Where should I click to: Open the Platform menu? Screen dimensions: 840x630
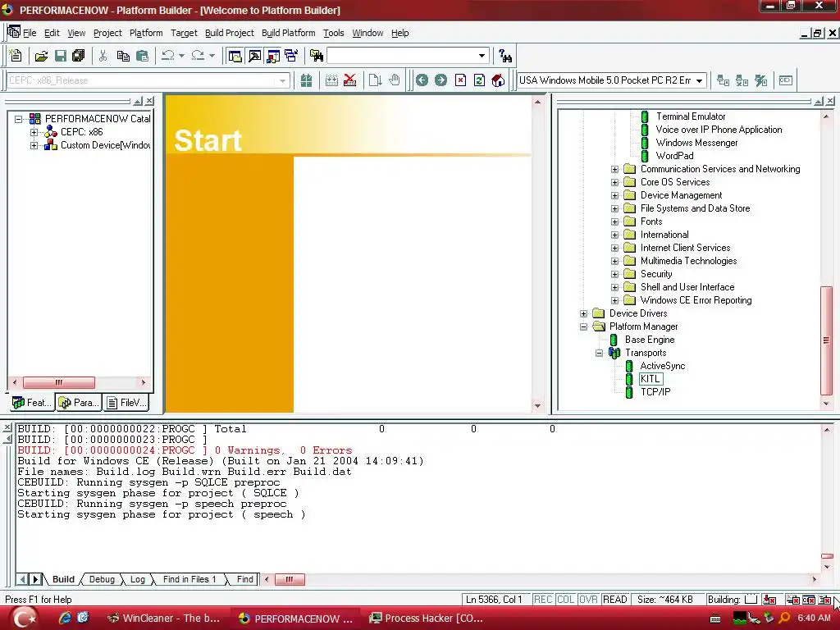click(x=146, y=33)
